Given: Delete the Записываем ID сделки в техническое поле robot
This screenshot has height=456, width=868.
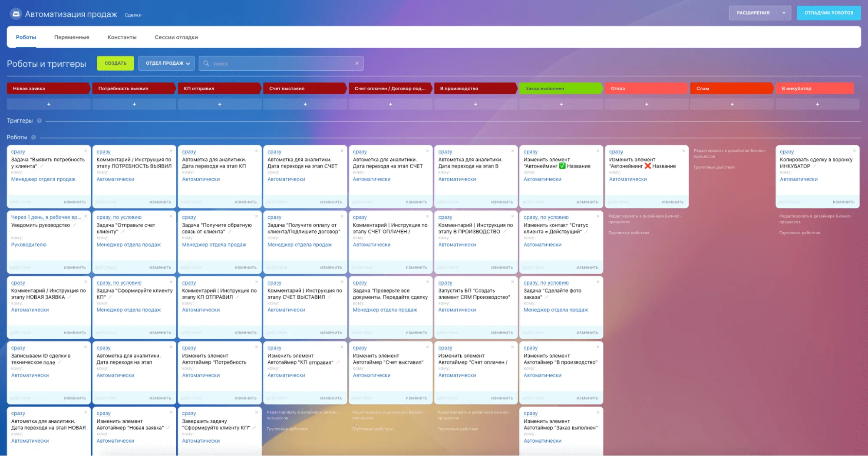Looking at the screenshot, I should [86, 347].
